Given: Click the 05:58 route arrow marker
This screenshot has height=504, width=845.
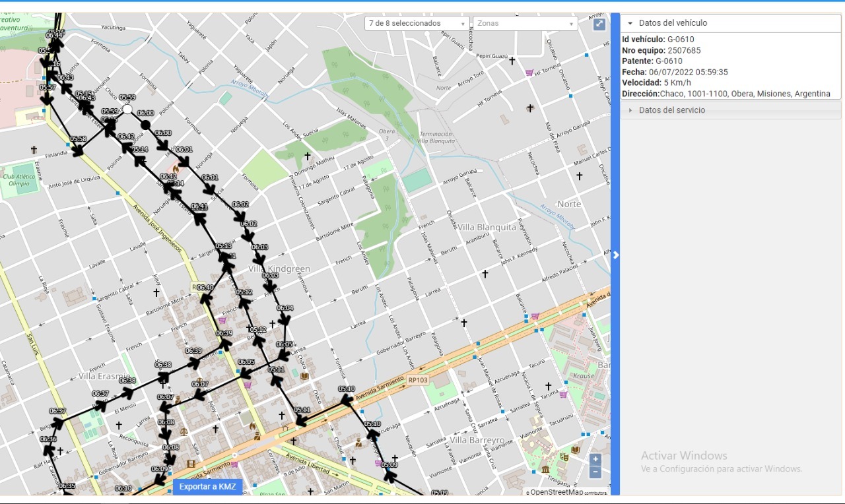Looking at the screenshot, I should pyautogui.click(x=78, y=150).
